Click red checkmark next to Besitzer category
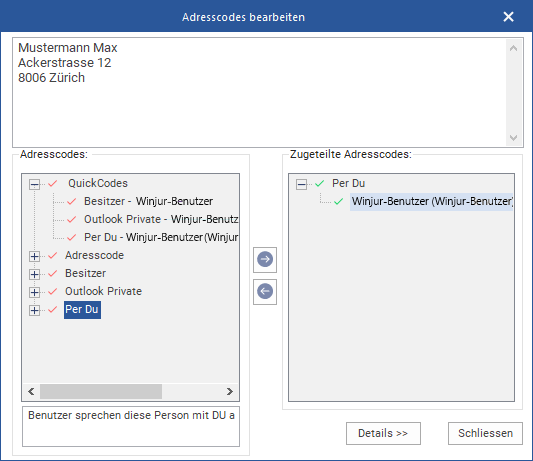Screen dimensions: 533x461 pos(53,274)
